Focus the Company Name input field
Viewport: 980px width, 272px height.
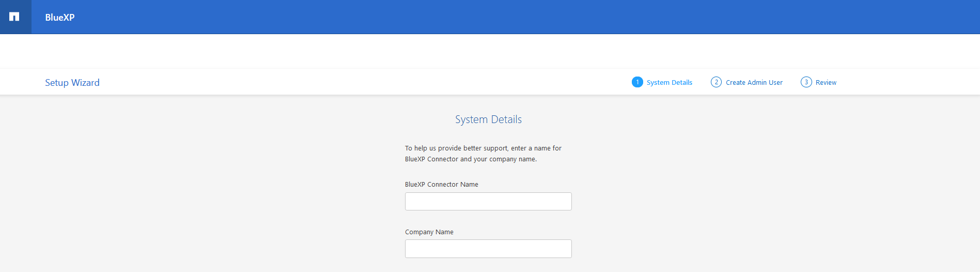tap(488, 249)
